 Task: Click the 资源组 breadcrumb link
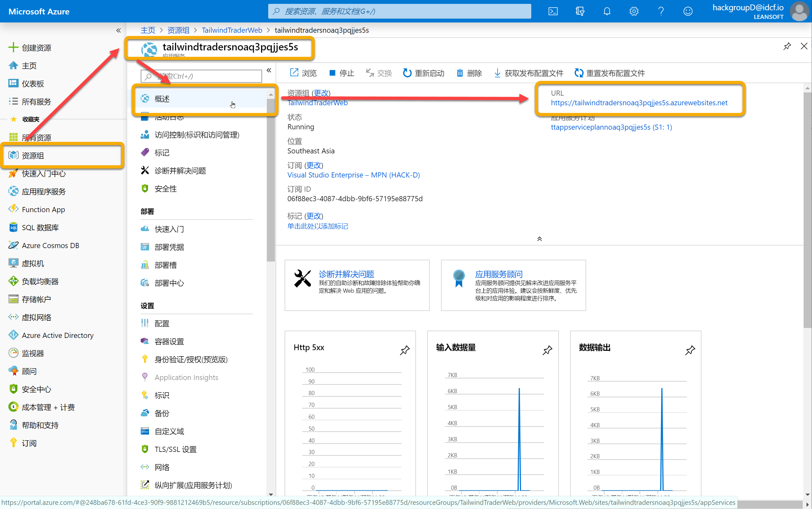point(178,30)
